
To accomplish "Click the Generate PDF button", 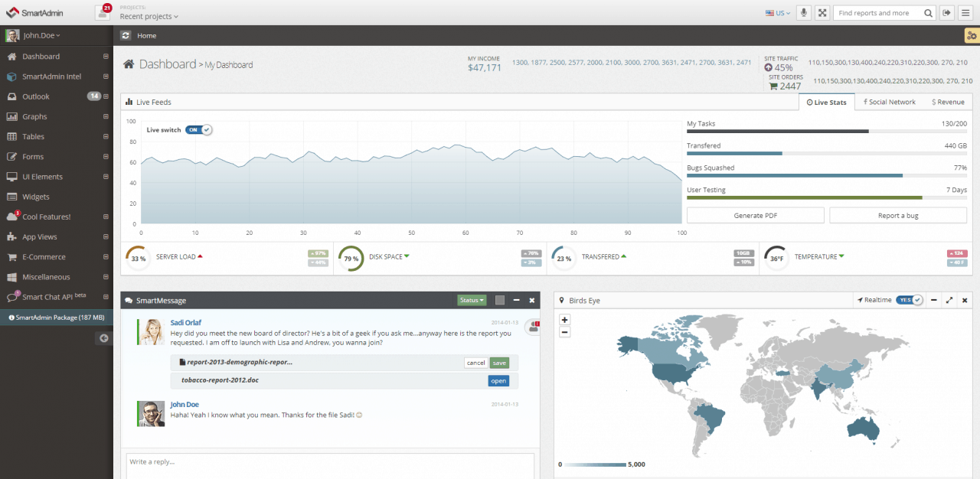I will [x=755, y=216].
